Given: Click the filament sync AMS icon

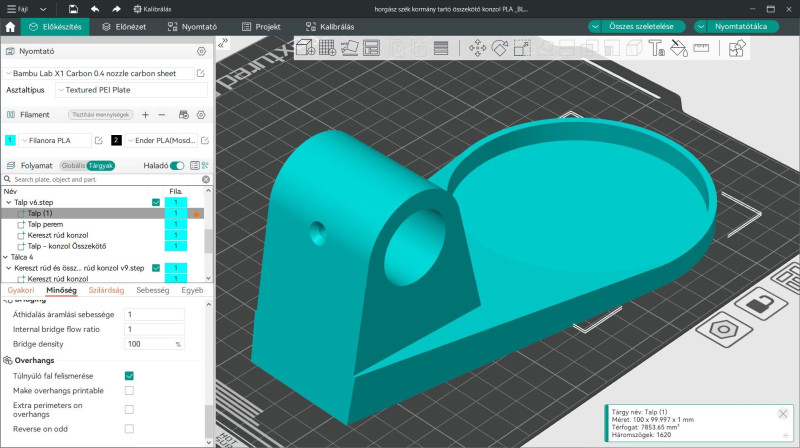Looking at the screenshot, I should 184,115.
